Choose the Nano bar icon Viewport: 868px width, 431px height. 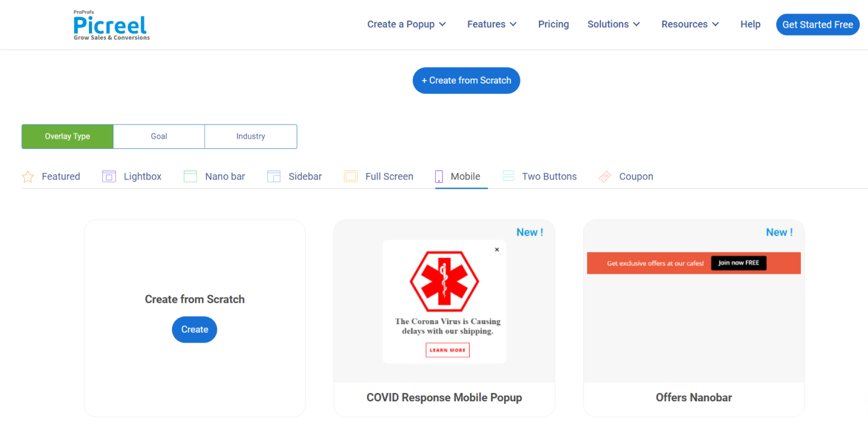(190, 177)
